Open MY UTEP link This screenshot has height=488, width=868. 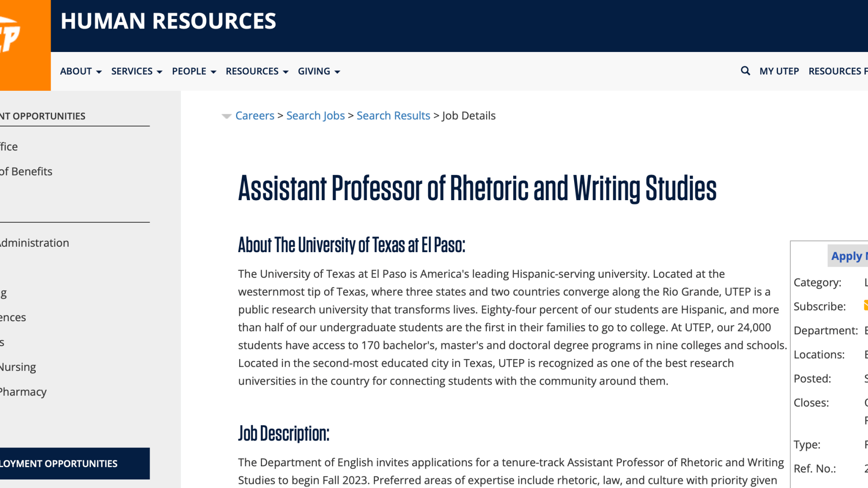(x=779, y=71)
